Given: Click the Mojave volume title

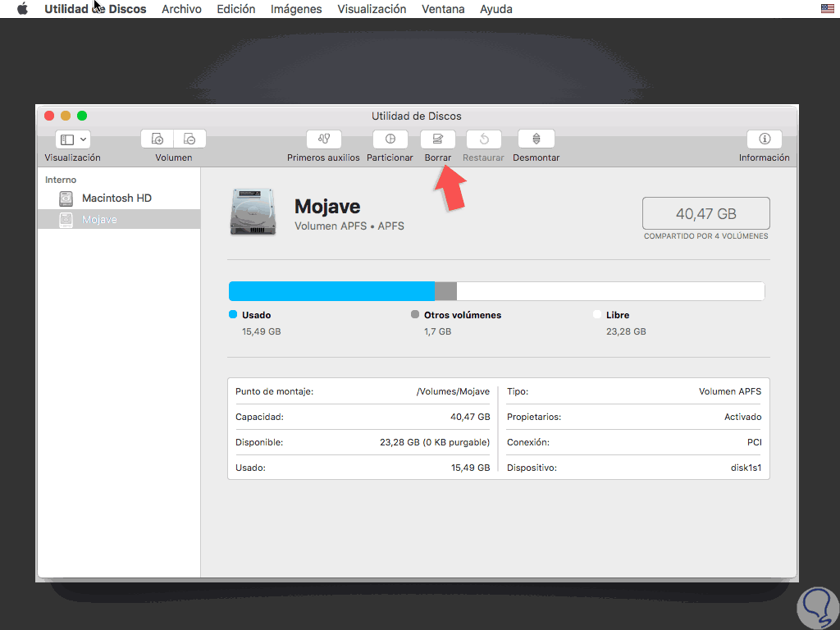Looking at the screenshot, I should [x=327, y=206].
